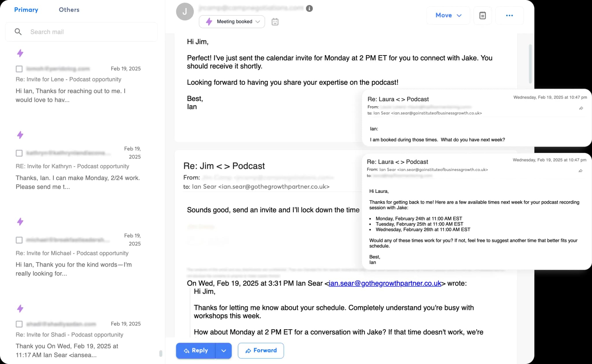Click the Forward button
The width and height of the screenshot is (592, 364).
pos(261,350)
